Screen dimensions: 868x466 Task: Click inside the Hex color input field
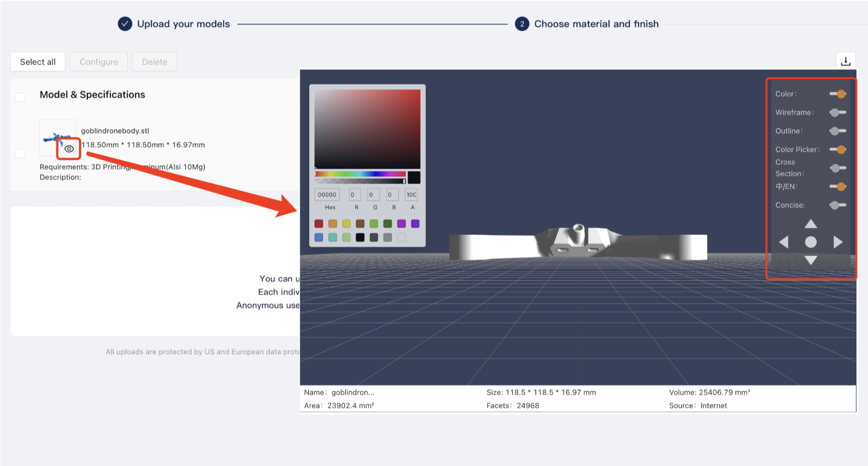[x=326, y=194]
